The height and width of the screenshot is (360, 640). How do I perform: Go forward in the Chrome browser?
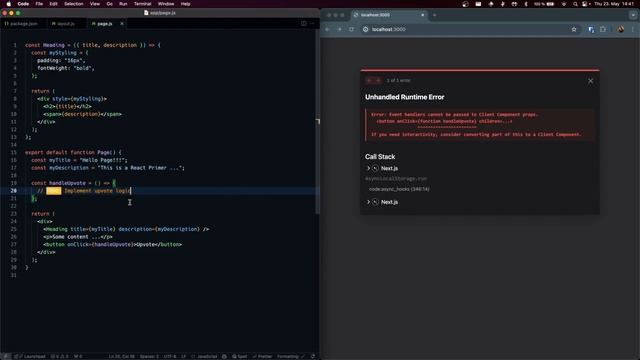click(x=339, y=29)
